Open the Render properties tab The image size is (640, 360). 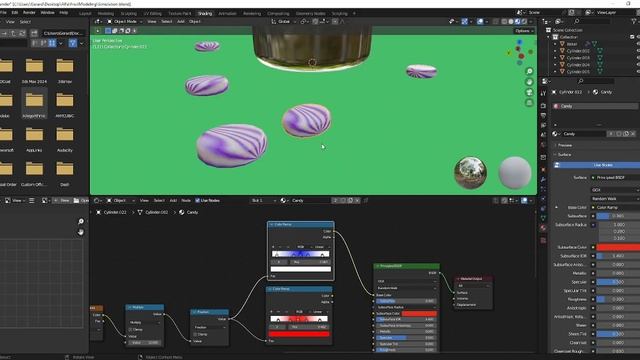click(543, 106)
